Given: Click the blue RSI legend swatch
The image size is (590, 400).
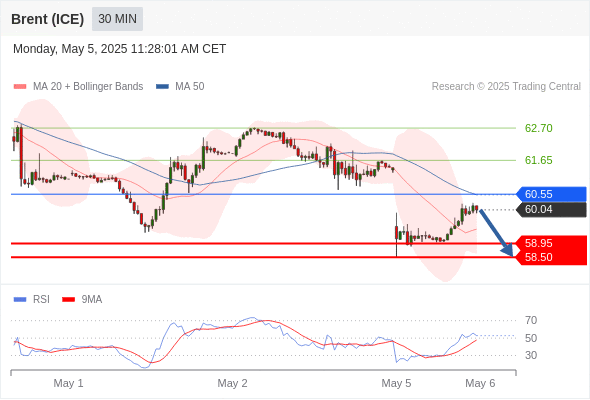Looking at the screenshot, I should coord(20,300).
